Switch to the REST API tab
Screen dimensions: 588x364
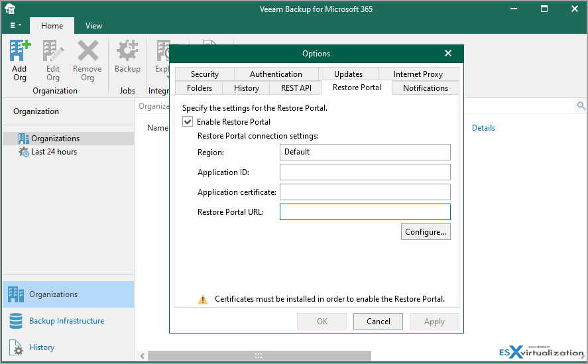[x=296, y=88]
